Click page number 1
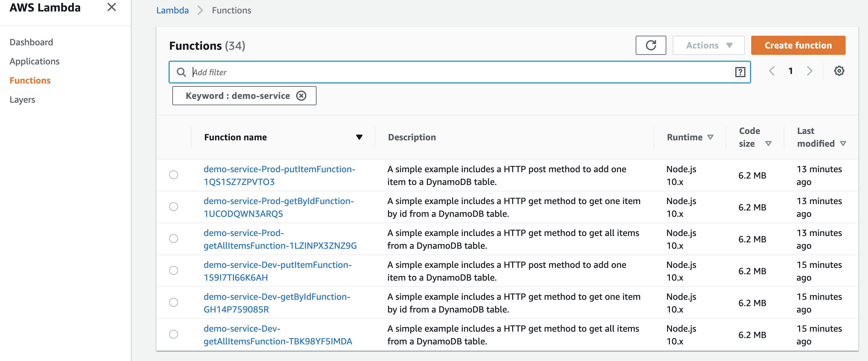868x361 pixels. [790, 71]
